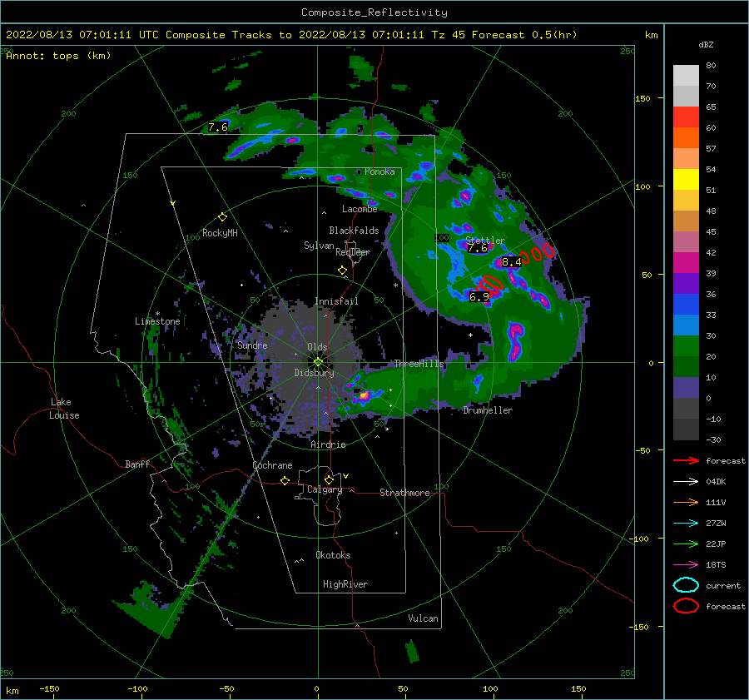Click the orange-yellow storm core near Didsbury
749x700 pixels.
coord(364,395)
